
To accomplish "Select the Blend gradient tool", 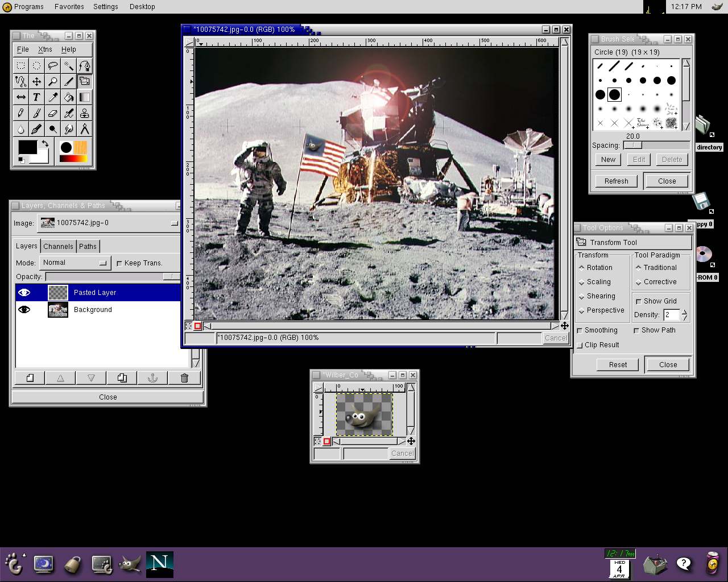I will point(84,97).
